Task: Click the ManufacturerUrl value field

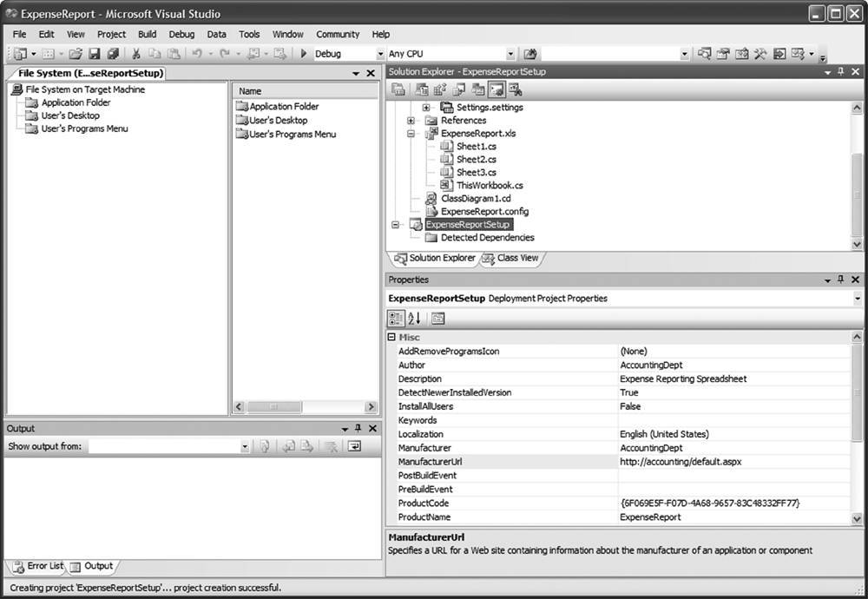Action: point(734,462)
